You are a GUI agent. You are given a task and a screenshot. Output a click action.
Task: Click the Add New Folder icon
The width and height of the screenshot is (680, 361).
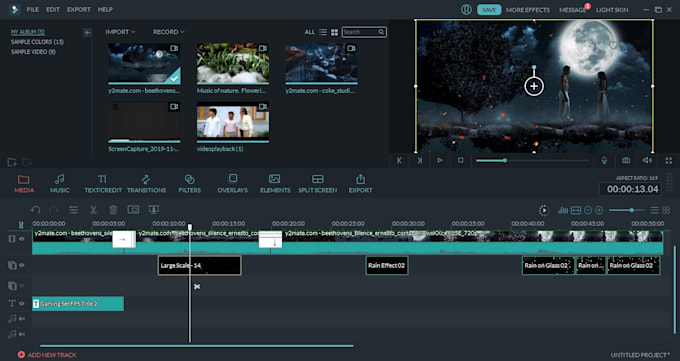[x=12, y=162]
